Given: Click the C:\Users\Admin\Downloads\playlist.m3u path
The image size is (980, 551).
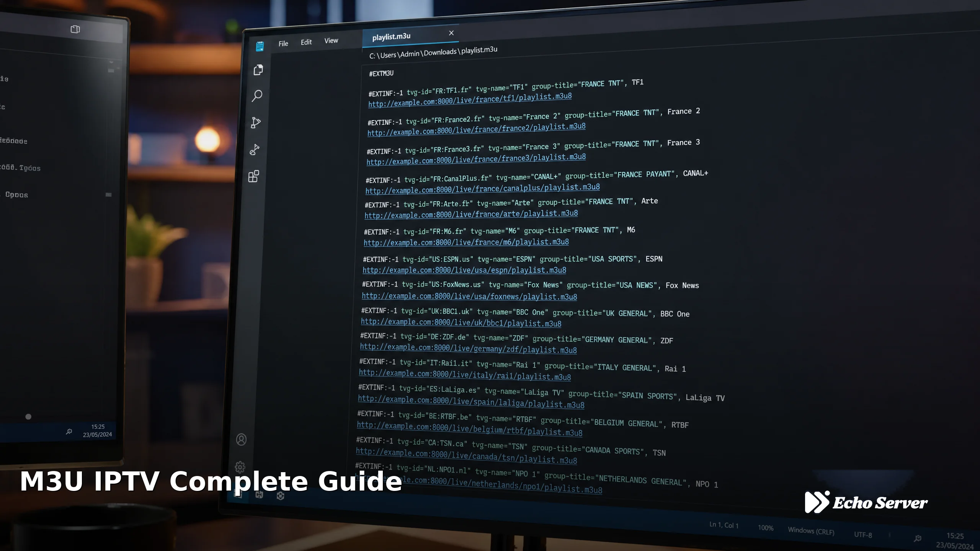Looking at the screenshot, I should (x=433, y=52).
